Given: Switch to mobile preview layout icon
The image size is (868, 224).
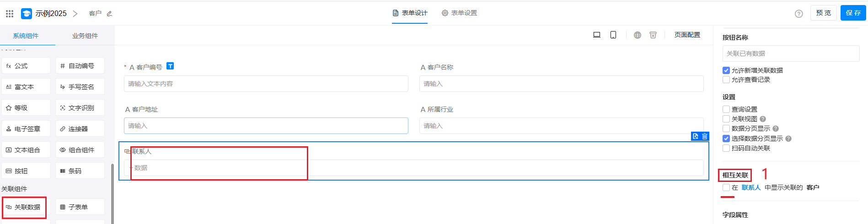Looking at the screenshot, I should (613, 35).
